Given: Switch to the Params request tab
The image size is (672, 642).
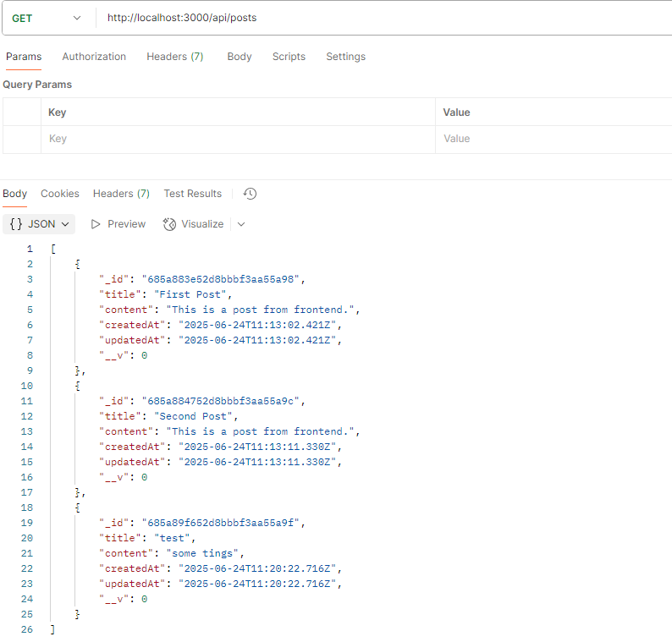Looking at the screenshot, I should click(x=24, y=57).
